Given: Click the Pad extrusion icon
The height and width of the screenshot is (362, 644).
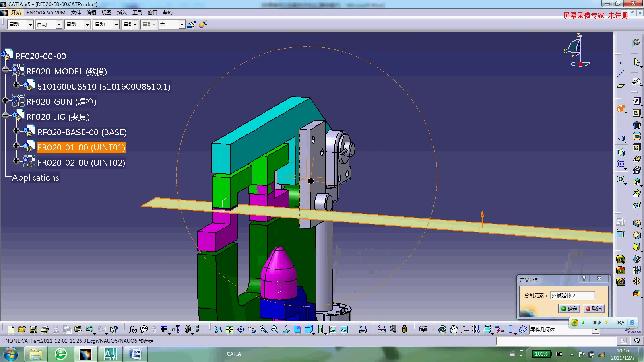Looking at the screenshot, I should [x=636, y=101].
